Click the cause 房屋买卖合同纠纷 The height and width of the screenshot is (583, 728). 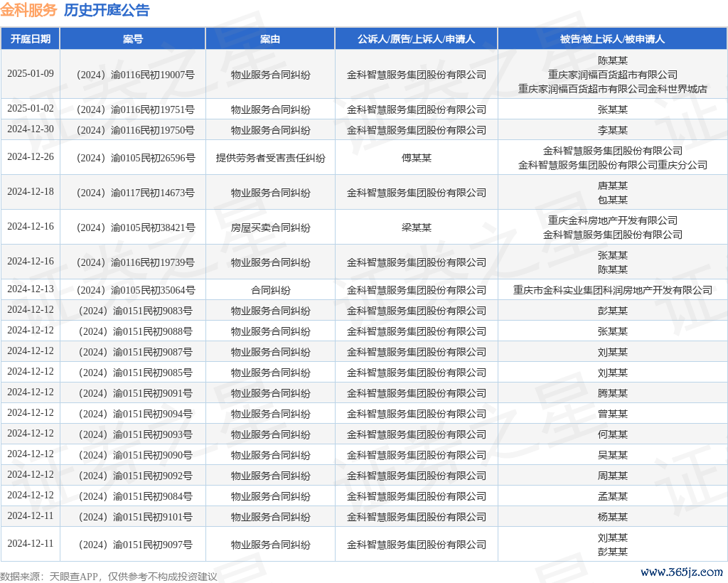[x=270, y=228]
